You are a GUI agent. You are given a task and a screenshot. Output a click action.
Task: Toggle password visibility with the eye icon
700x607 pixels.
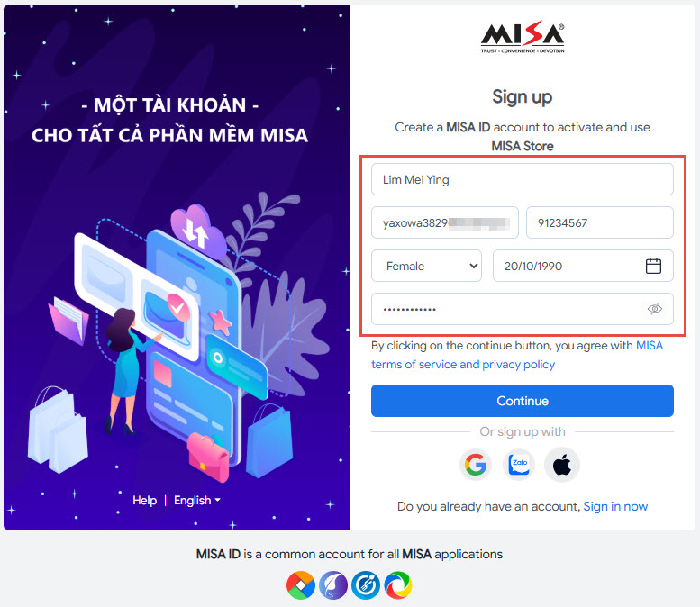pyautogui.click(x=654, y=309)
